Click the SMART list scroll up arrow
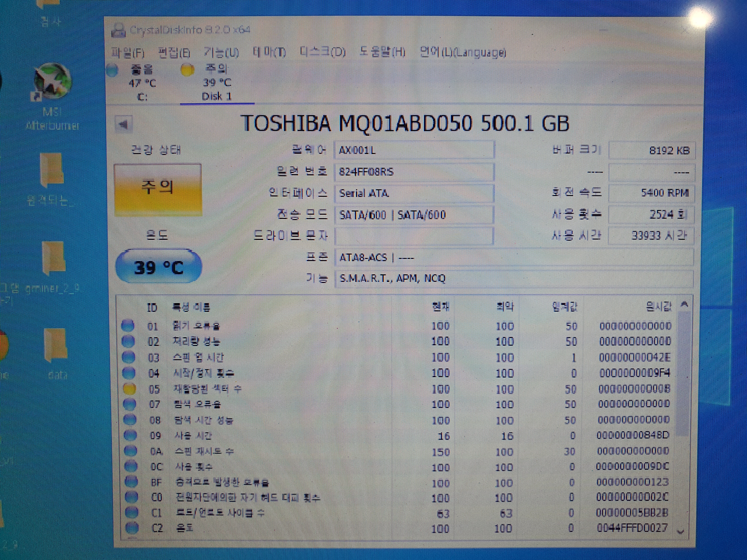This screenshot has width=747, height=560. (685, 305)
